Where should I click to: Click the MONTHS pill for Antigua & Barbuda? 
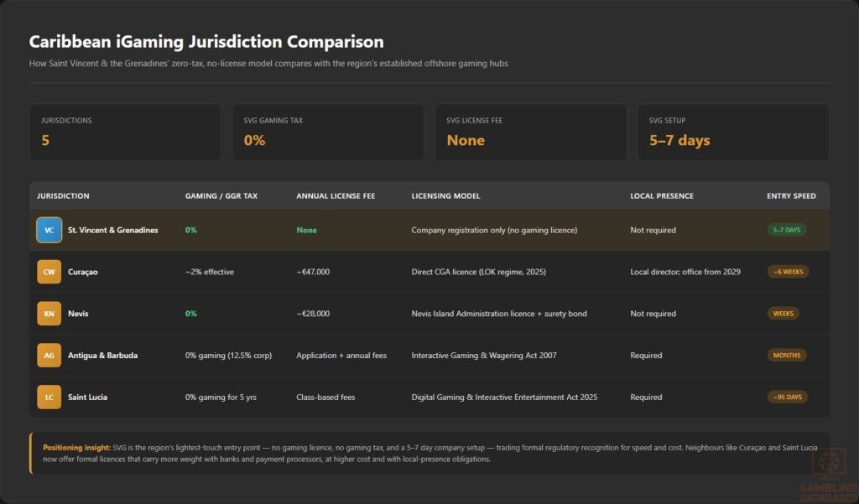pos(786,355)
